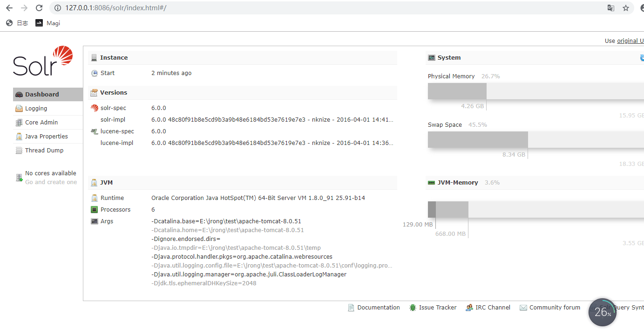This screenshot has height=330, width=644.
Task: Click the no cores server icon
Action: (19, 178)
